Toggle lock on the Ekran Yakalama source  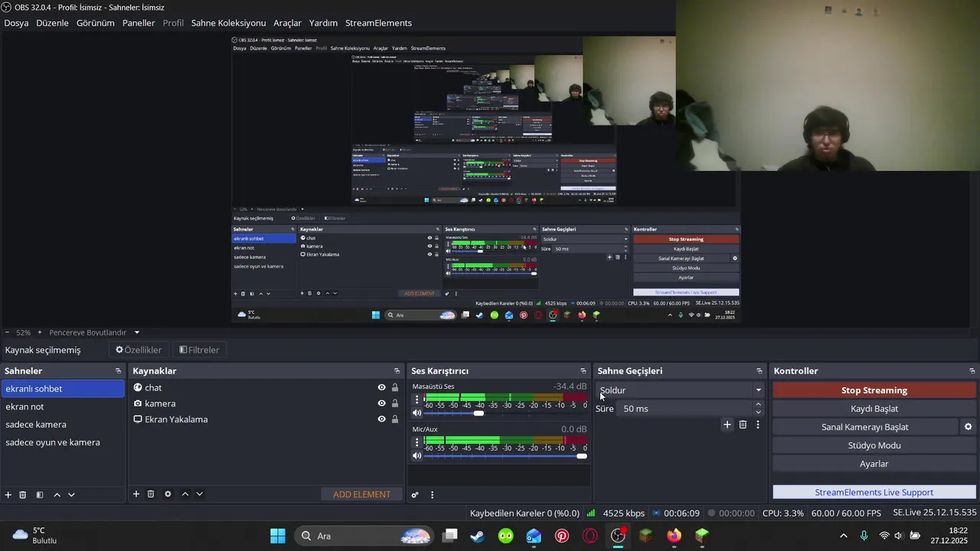(395, 419)
